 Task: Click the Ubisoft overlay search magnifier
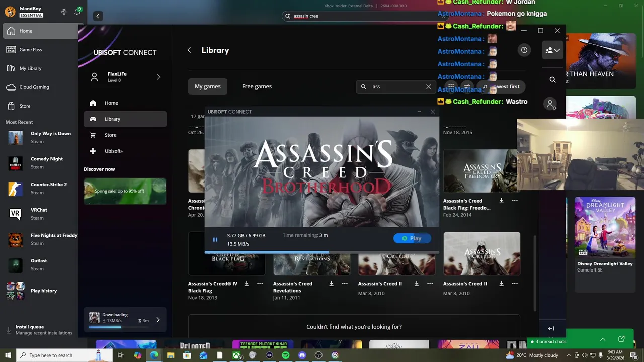(x=552, y=79)
